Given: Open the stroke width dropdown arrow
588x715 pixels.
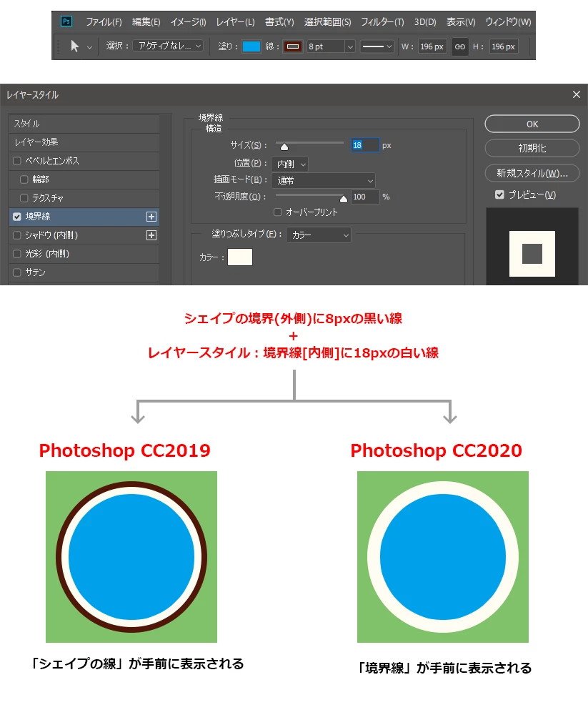Looking at the screenshot, I should coord(350,46).
